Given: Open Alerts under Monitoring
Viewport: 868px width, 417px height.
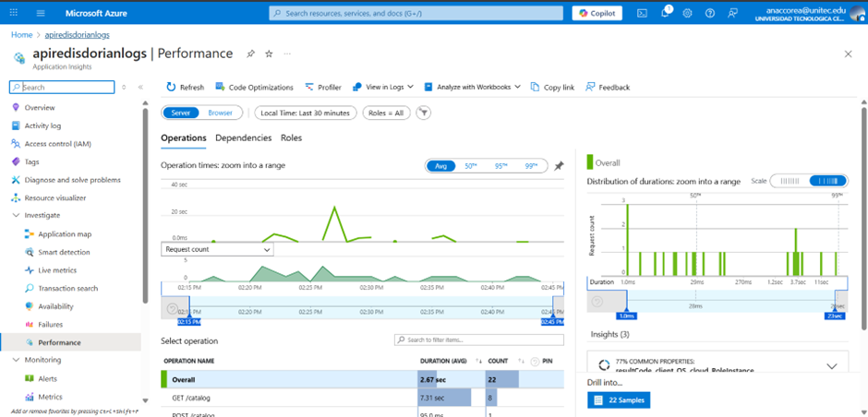Looking at the screenshot, I should pyautogui.click(x=47, y=379).
